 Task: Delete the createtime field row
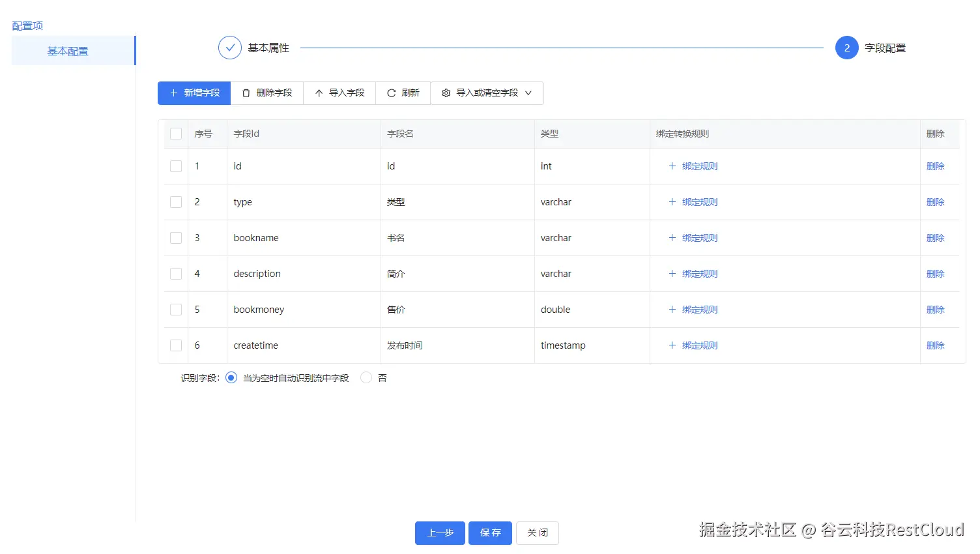click(x=935, y=345)
